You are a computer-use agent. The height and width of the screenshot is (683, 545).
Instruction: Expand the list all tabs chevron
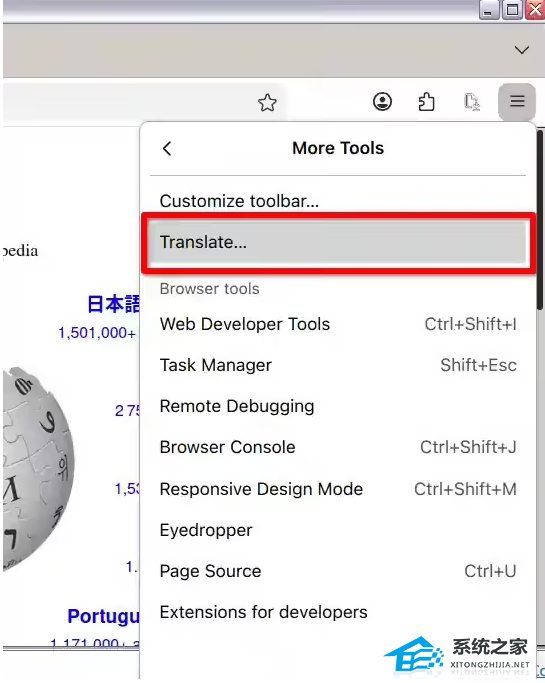(521, 50)
